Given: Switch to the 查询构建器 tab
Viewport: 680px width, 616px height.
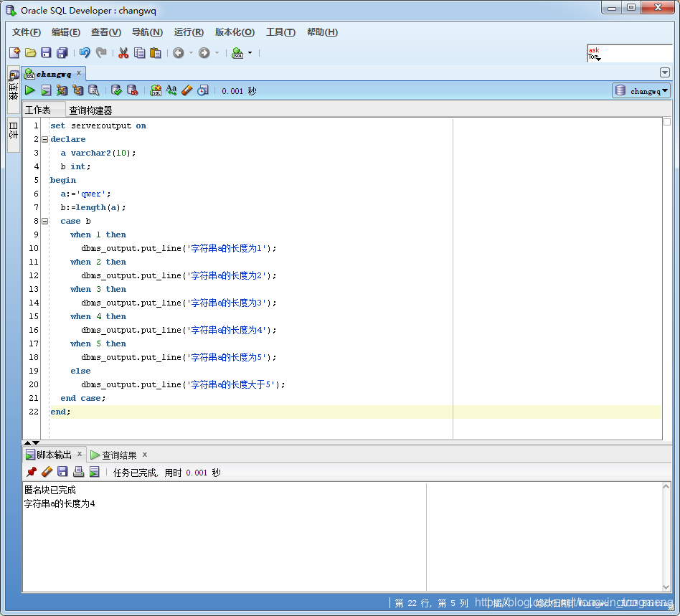Looking at the screenshot, I should click(x=90, y=110).
